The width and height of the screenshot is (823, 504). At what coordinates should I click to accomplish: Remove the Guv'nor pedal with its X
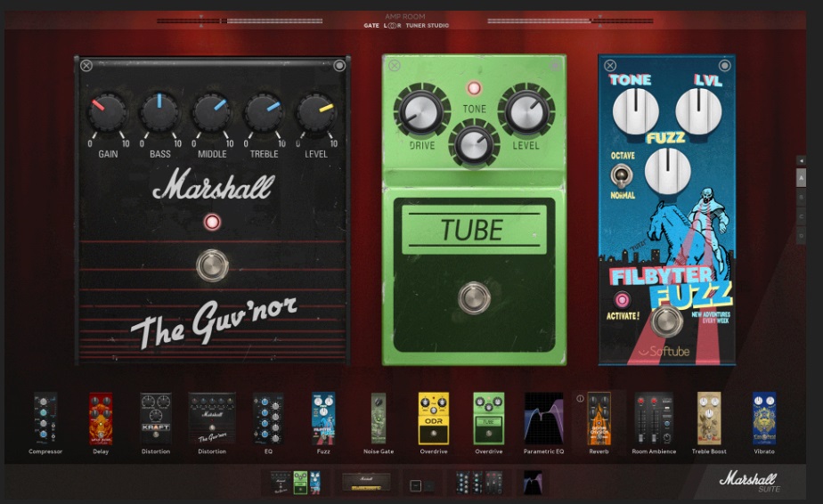point(86,65)
